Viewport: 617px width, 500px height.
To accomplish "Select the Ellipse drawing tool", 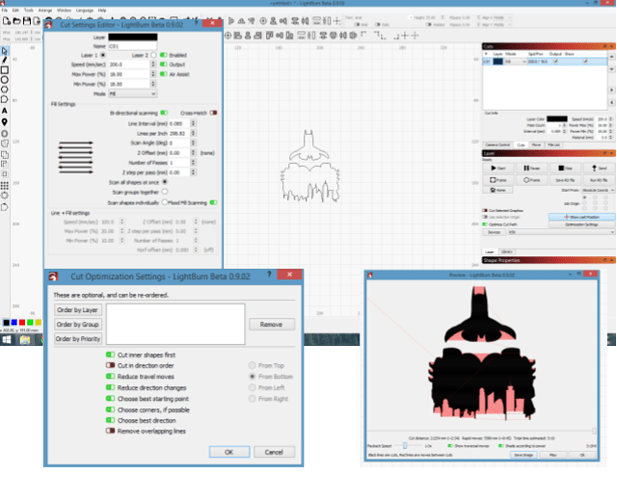I will pyautogui.click(x=4, y=80).
